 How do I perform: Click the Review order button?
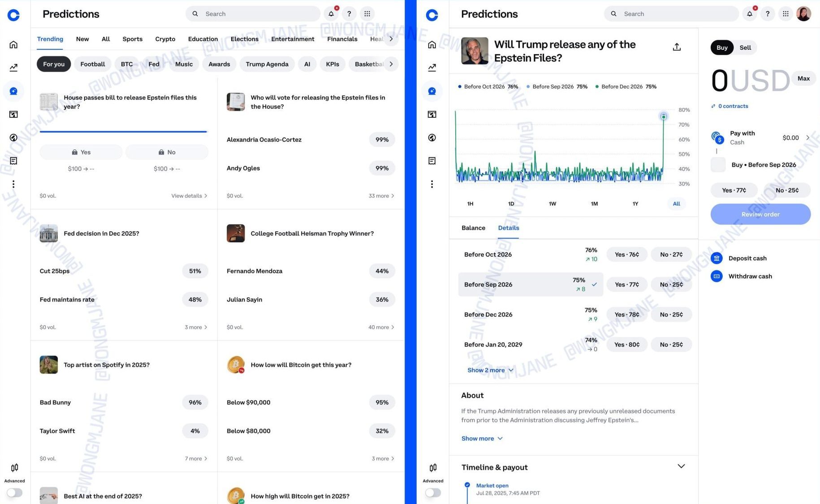coord(760,214)
